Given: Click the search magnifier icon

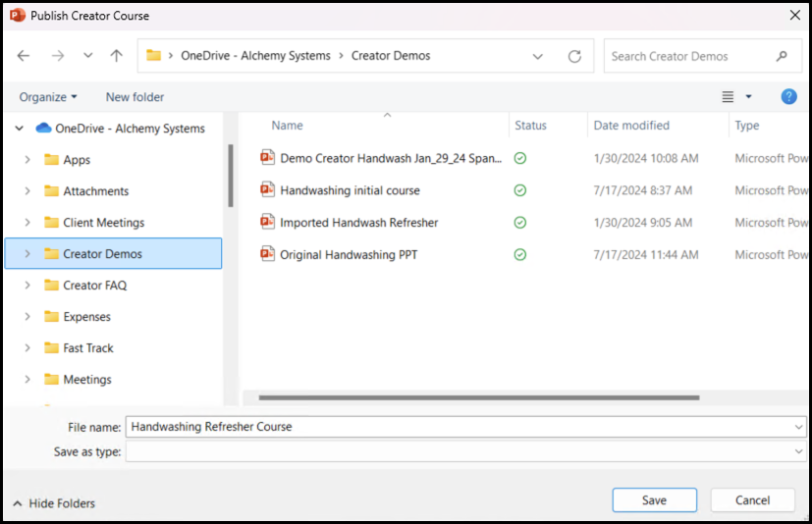Looking at the screenshot, I should tap(782, 56).
